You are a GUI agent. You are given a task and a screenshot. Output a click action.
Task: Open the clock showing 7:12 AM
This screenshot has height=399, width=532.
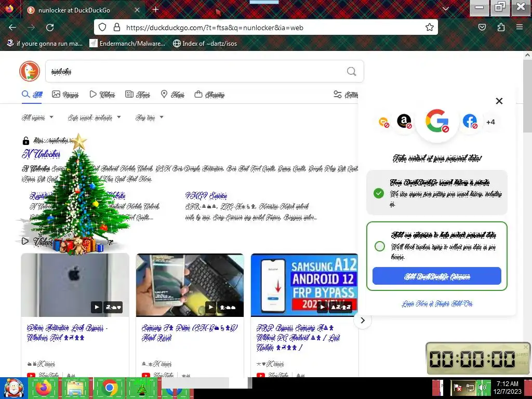click(508, 388)
